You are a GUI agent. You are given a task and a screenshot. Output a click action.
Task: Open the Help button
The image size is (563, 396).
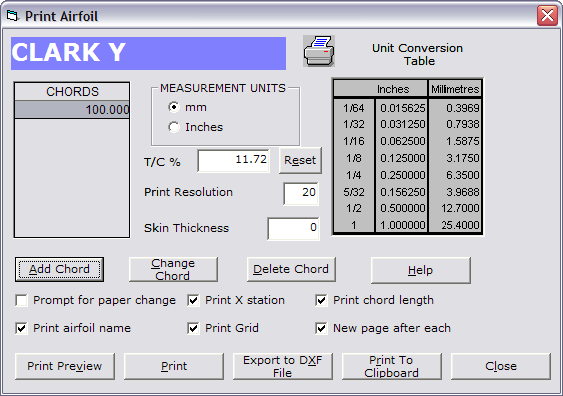pyautogui.click(x=420, y=270)
